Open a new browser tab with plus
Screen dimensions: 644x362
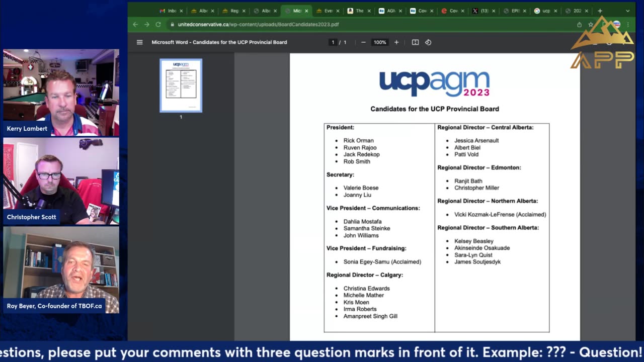(600, 11)
